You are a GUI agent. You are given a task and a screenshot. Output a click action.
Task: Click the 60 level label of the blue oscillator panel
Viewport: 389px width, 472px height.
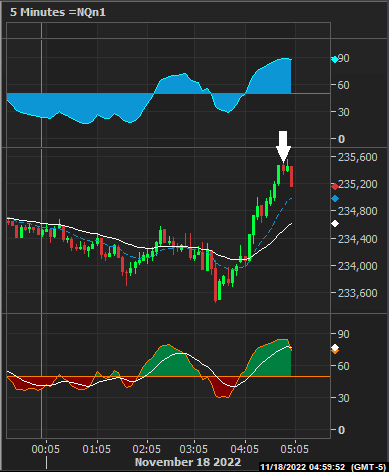pos(343,85)
